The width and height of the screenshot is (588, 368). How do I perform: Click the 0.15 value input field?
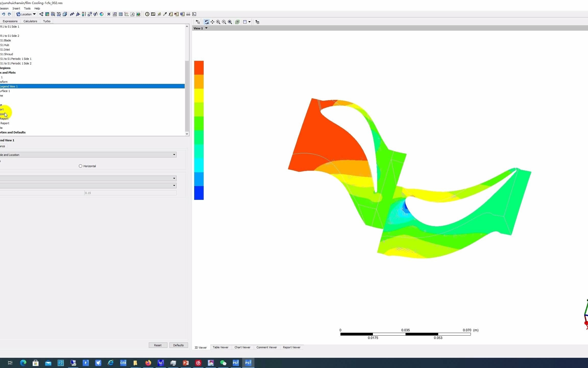(x=130, y=193)
